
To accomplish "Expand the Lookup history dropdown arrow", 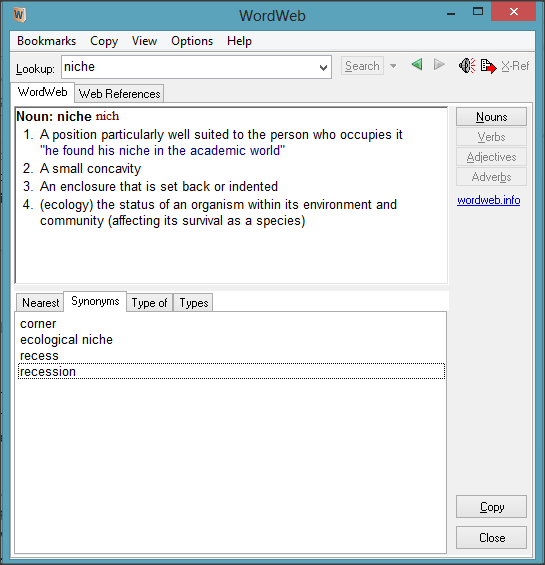I will pos(323,67).
